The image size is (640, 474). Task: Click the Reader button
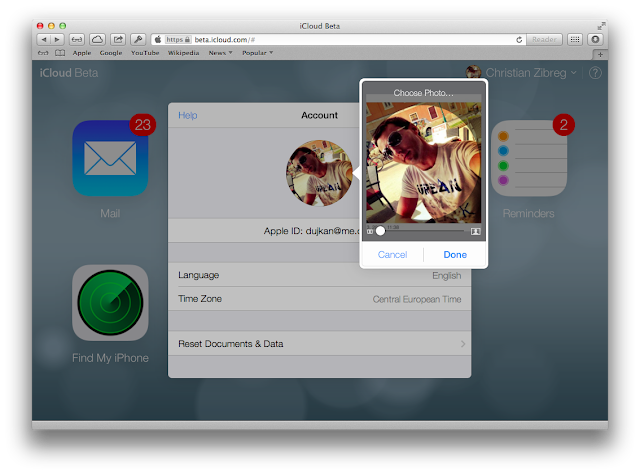click(544, 40)
